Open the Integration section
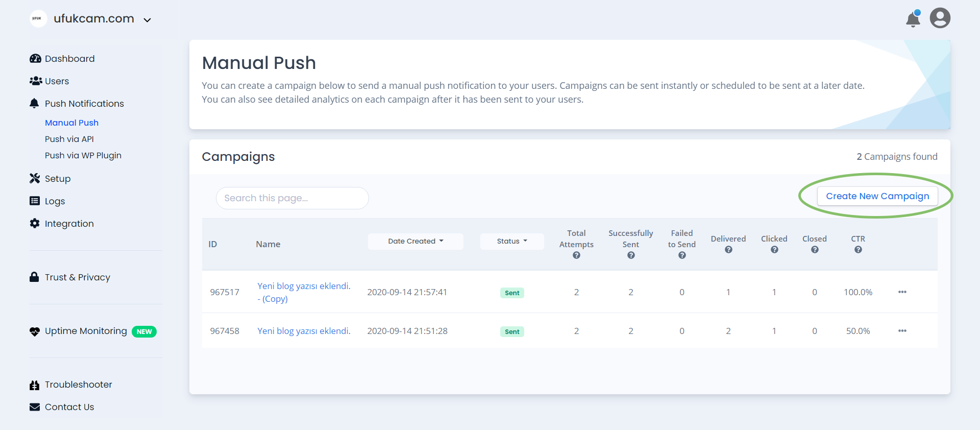This screenshot has height=430, width=980. (69, 224)
